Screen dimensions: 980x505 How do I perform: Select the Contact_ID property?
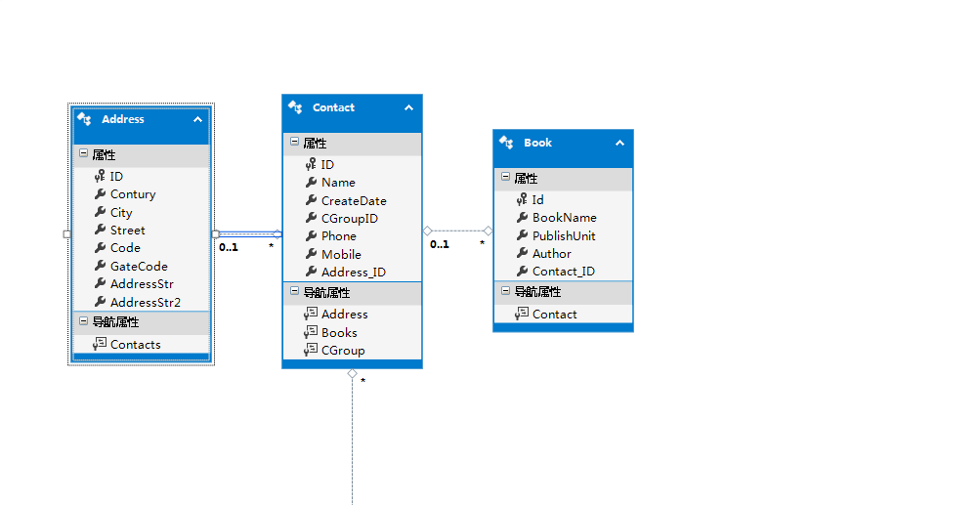tap(563, 272)
